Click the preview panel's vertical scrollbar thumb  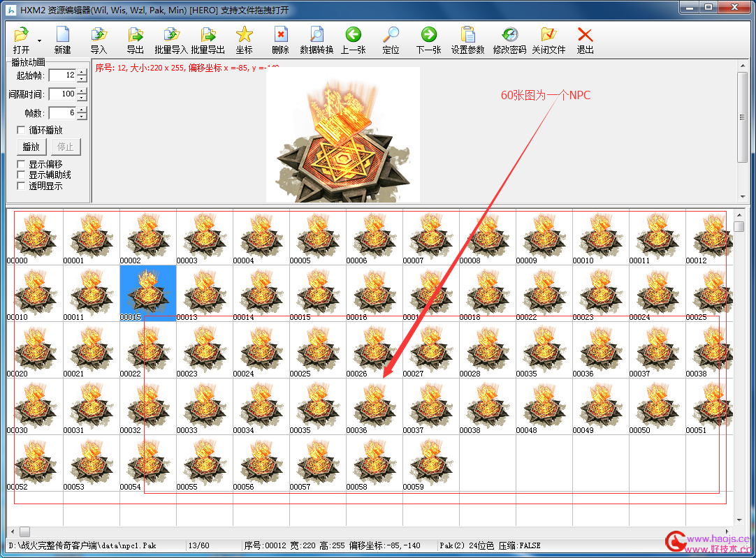(x=742, y=117)
